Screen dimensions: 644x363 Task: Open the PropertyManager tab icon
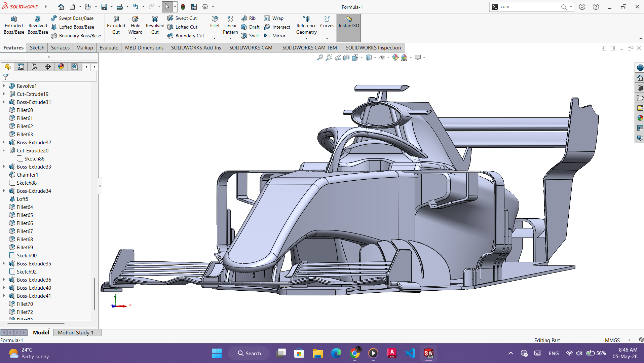point(21,67)
